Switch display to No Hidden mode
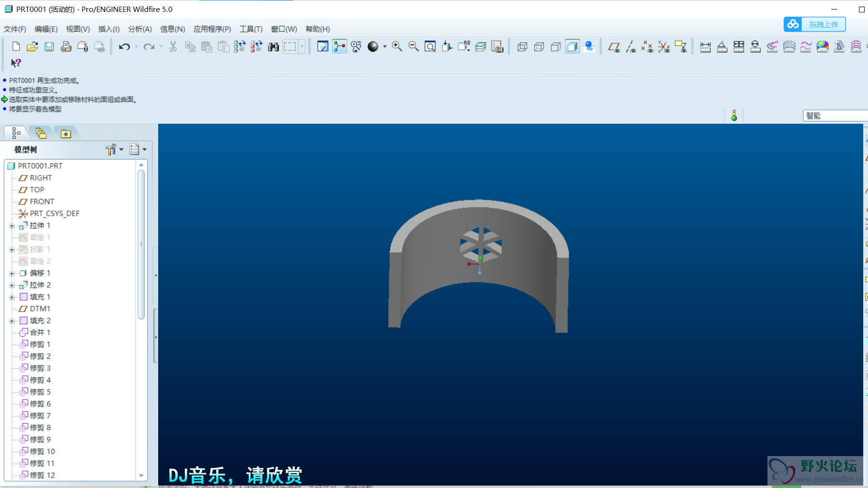The height and width of the screenshot is (488, 868). [x=556, y=47]
